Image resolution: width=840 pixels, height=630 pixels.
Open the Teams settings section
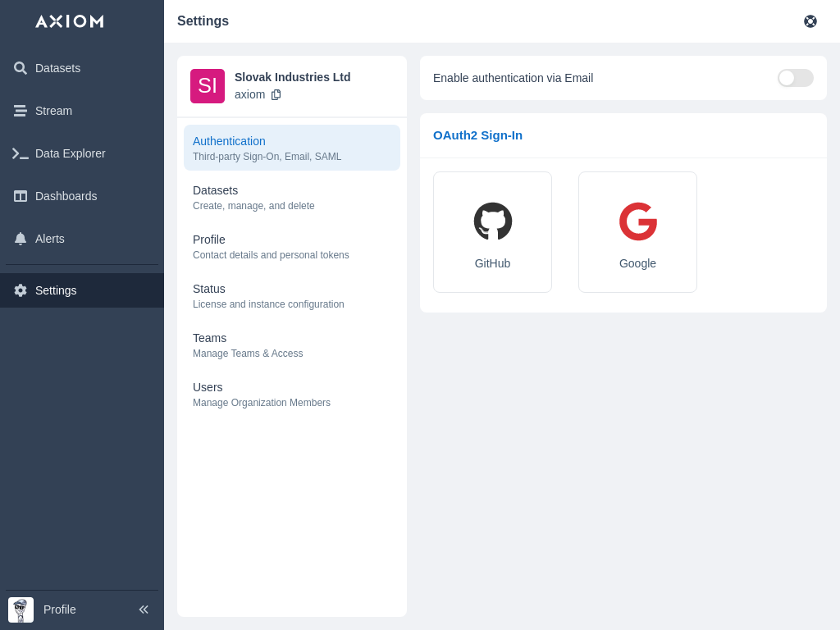(x=291, y=345)
